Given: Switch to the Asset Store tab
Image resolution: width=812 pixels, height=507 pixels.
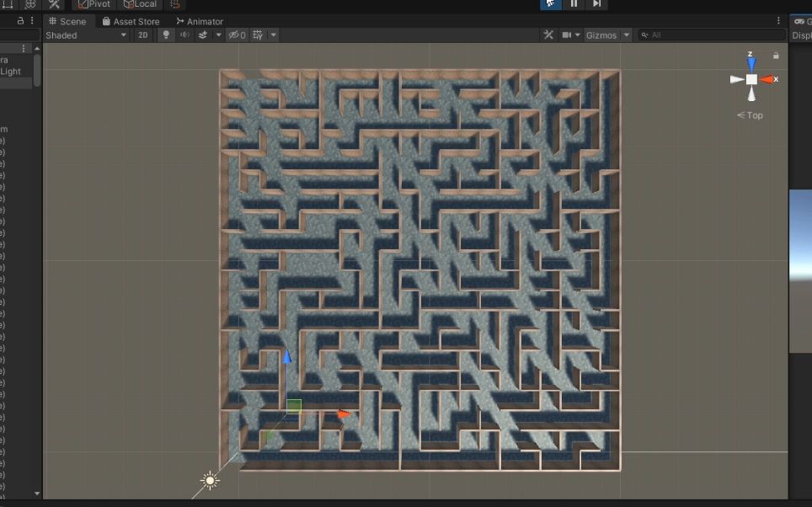Looking at the screenshot, I should tap(132, 21).
